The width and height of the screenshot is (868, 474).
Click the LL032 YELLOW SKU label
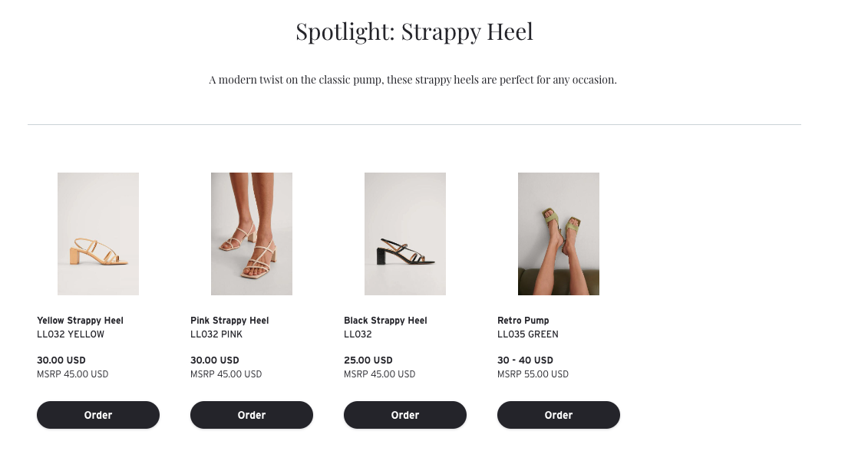click(x=71, y=334)
